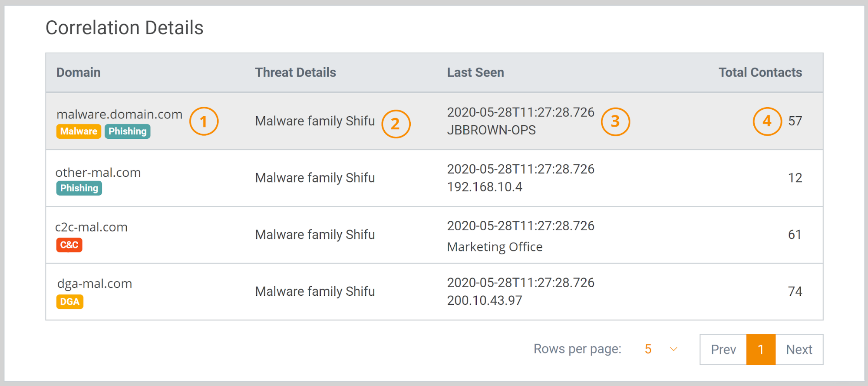Go to the Next page

[x=799, y=350]
